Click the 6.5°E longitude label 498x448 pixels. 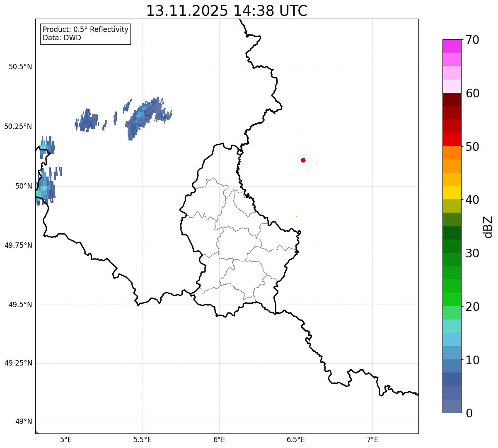(296, 440)
